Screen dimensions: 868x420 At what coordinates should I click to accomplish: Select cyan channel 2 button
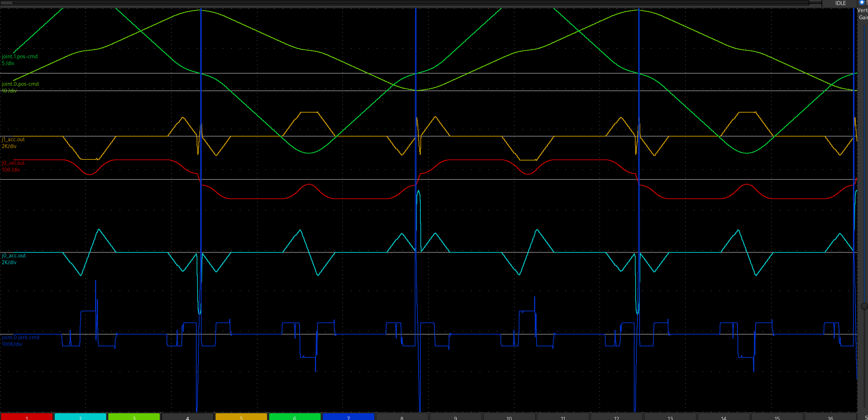tap(80, 417)
